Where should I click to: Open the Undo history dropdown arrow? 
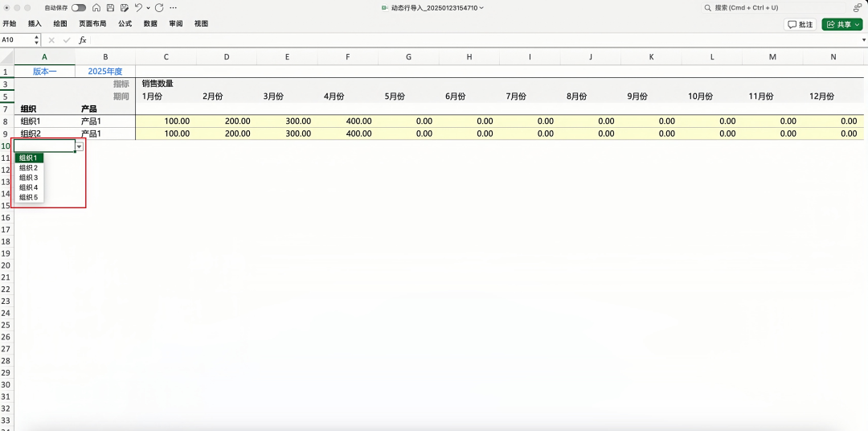point(149,8)
